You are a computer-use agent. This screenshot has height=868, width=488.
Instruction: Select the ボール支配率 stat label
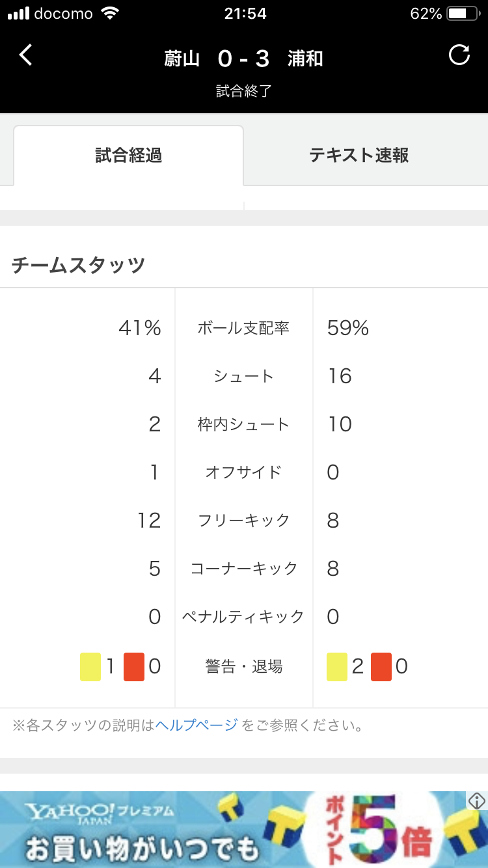[243, 328]
